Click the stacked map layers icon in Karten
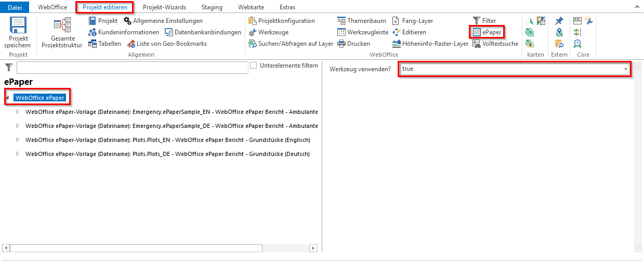This screenshot has height=261, width=644. [x=530, y=32]
